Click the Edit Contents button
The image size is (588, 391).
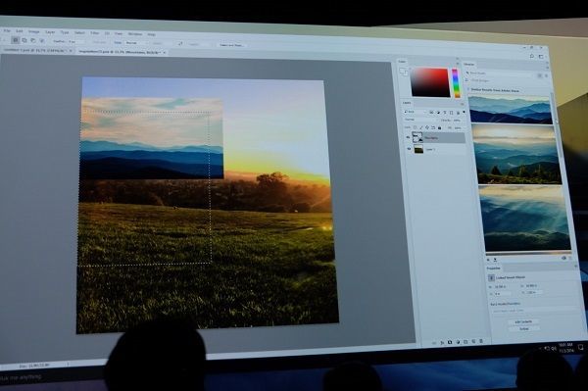coord(523,321)
